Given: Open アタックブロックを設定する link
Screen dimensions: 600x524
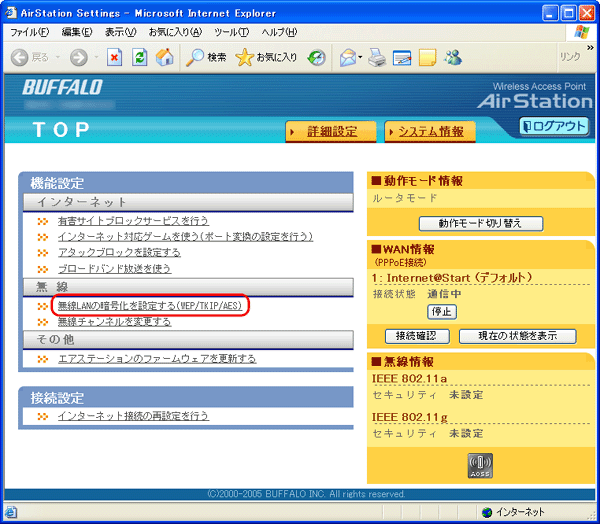Looking at the screenshot, I should [x=119, y=253].
